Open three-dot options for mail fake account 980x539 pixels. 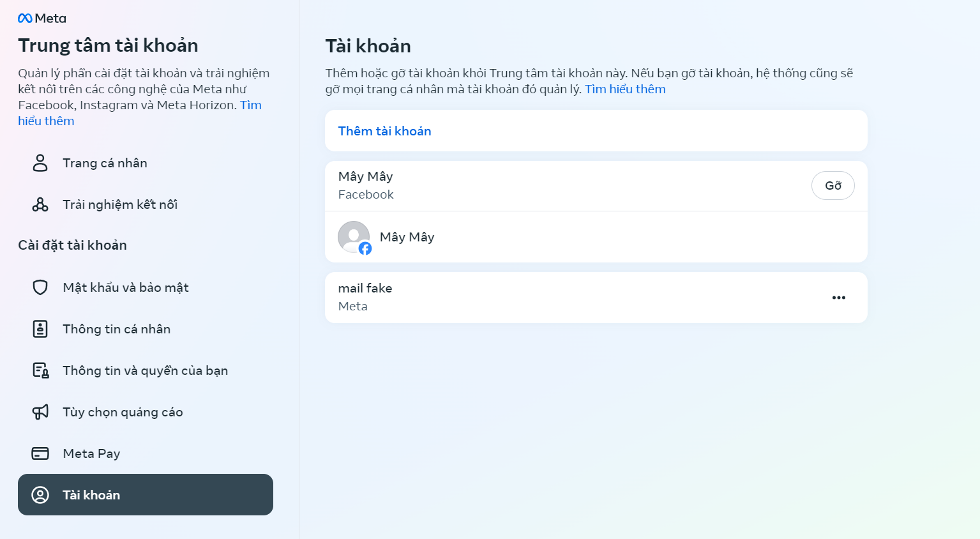[839, 298]
